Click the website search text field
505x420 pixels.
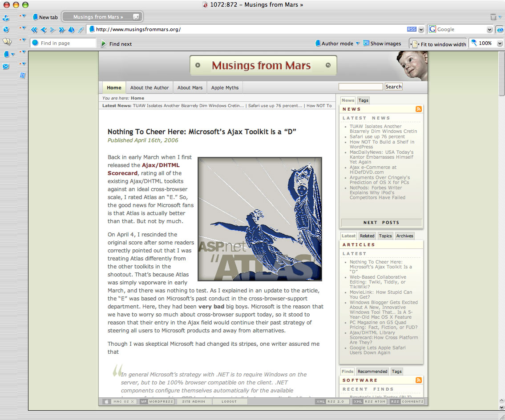tap(361, 87)
